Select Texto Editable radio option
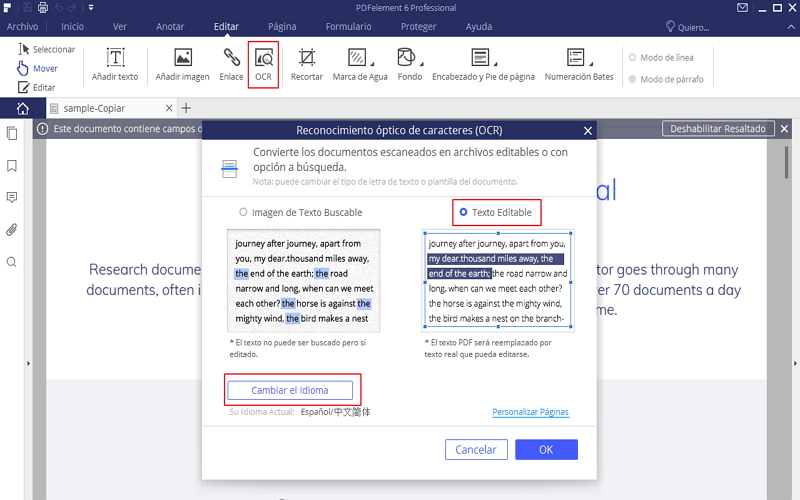The height and width of the screenshot is (500, 800). tap(496, 212)
